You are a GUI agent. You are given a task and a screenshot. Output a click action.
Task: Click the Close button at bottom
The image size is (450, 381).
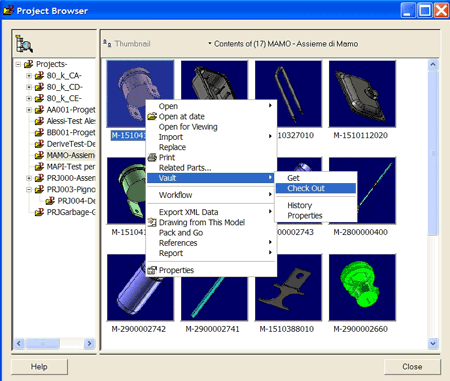(412, 367)
